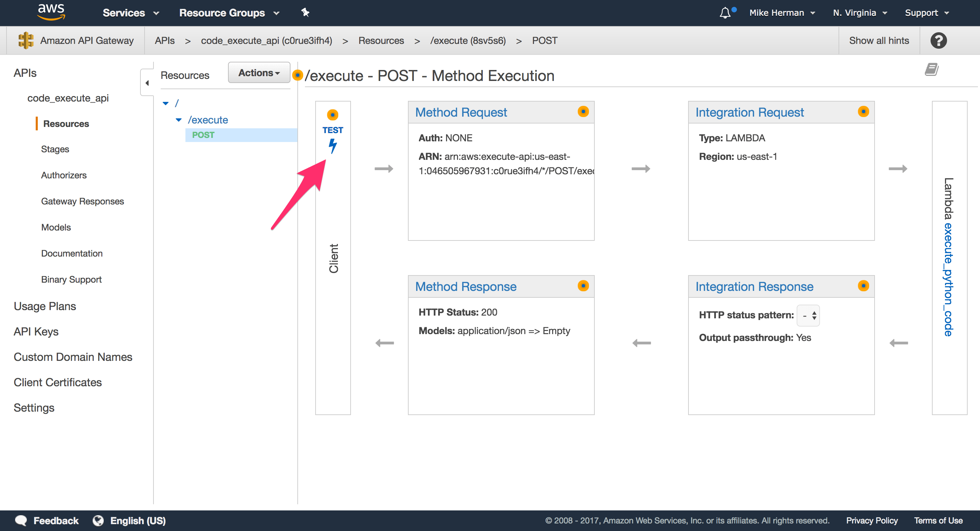Collapse the /execute resource tree node
Viewport: 980px width, 531px height.
tap(179, 119)
